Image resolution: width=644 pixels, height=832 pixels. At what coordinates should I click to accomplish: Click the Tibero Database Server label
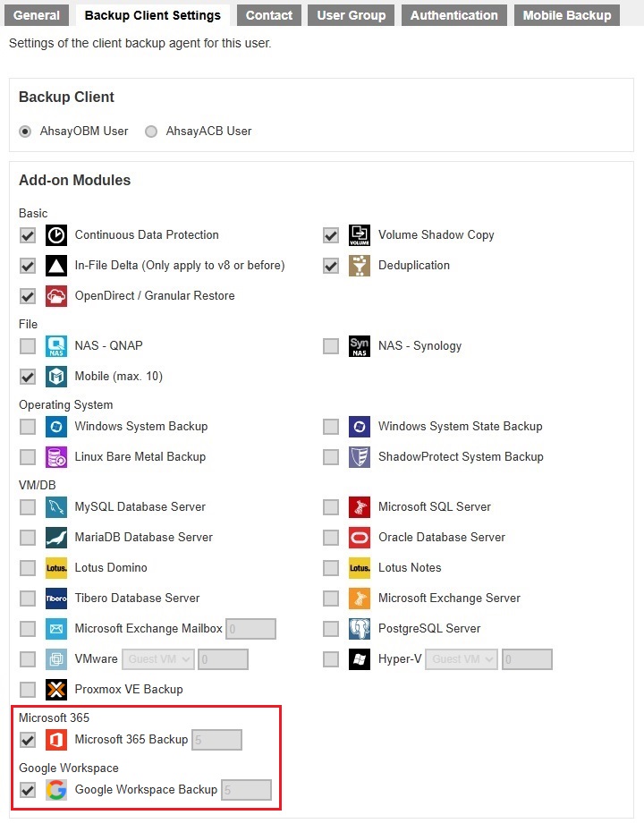138,599
